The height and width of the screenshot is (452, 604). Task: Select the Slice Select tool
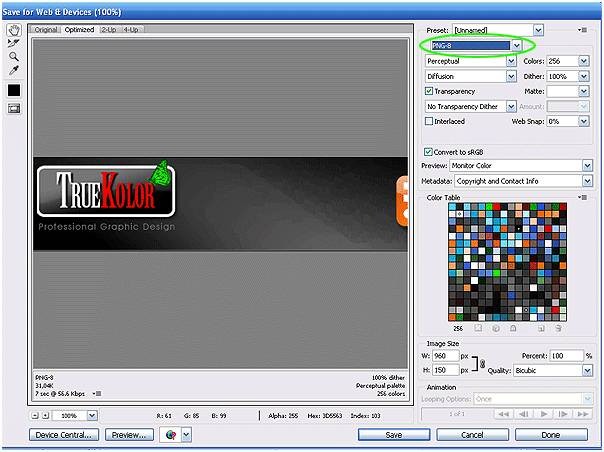tap(14, 43)
